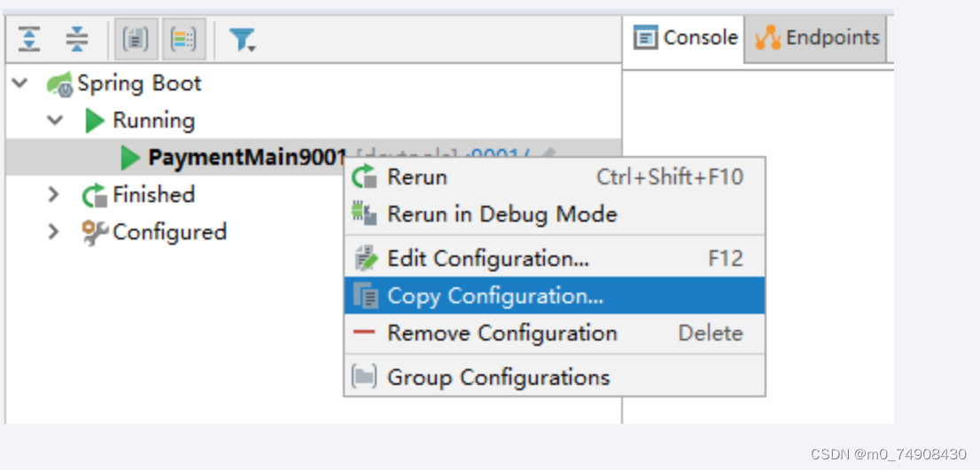The height and width of the screenshot is (470, 980).
Task: Click the green Running play icon
Action: tap(95, 121)
